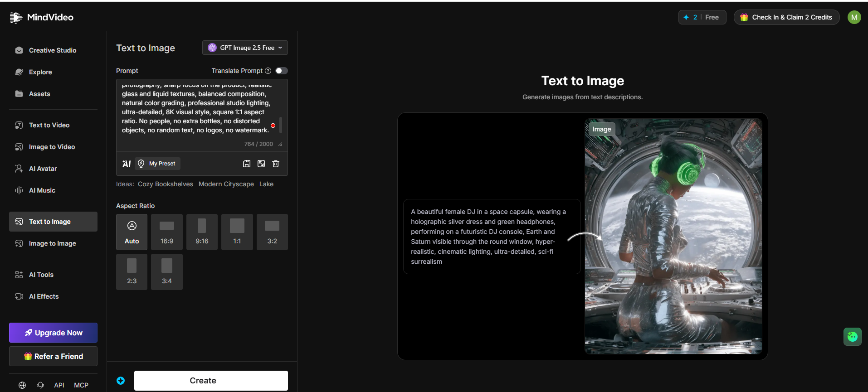
Task: Expand the prompt editor with the expand icon
Action: pyautogui.click(x=261, y=164)
